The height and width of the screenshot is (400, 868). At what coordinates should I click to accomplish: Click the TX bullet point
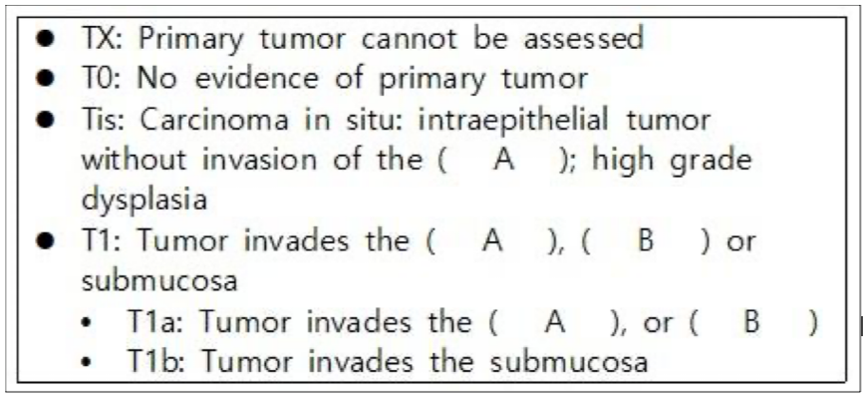point(44,40)
